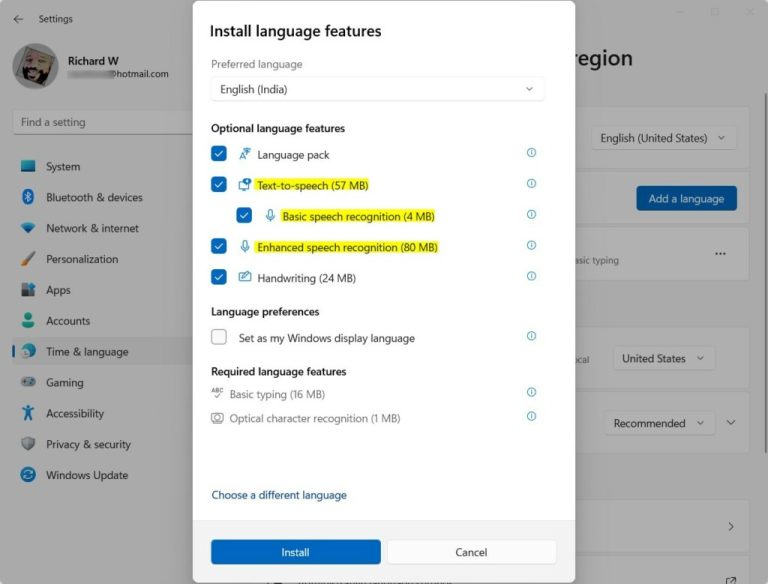This screenshot has width=768, height=584.
Task: Open the Preferred language English (India) dropdown
Action: (377, 89)
